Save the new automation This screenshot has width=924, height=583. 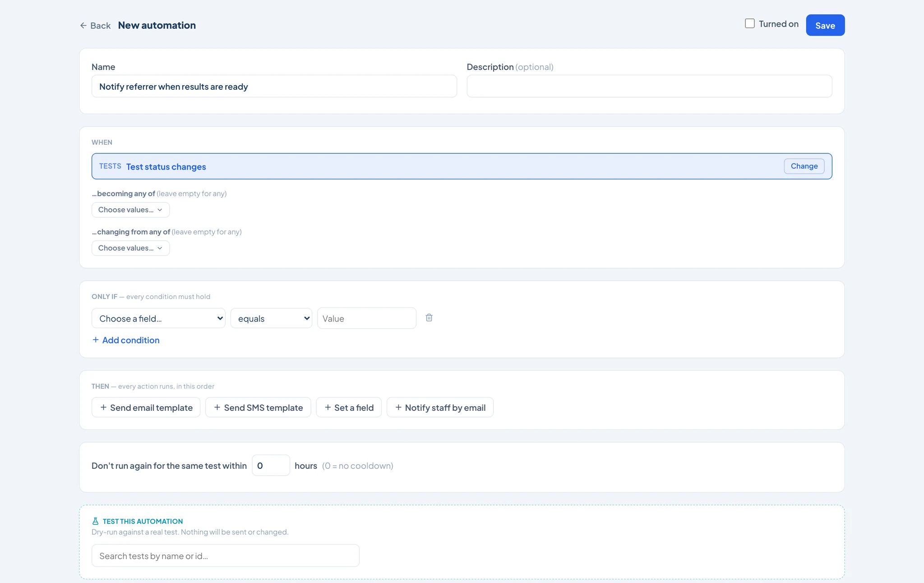click(825, 25)
